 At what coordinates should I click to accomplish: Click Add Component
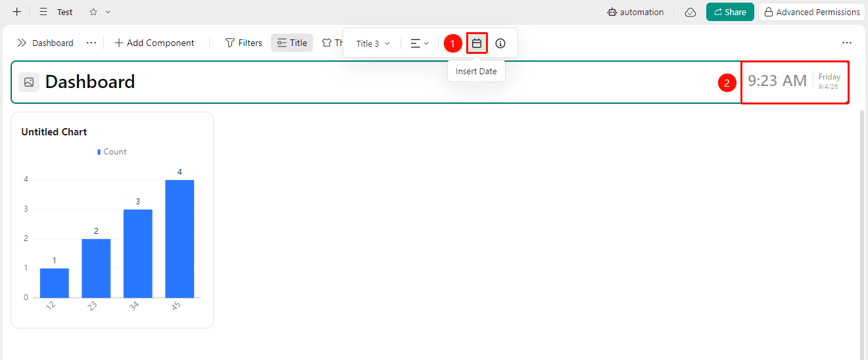tap(155, 43)
